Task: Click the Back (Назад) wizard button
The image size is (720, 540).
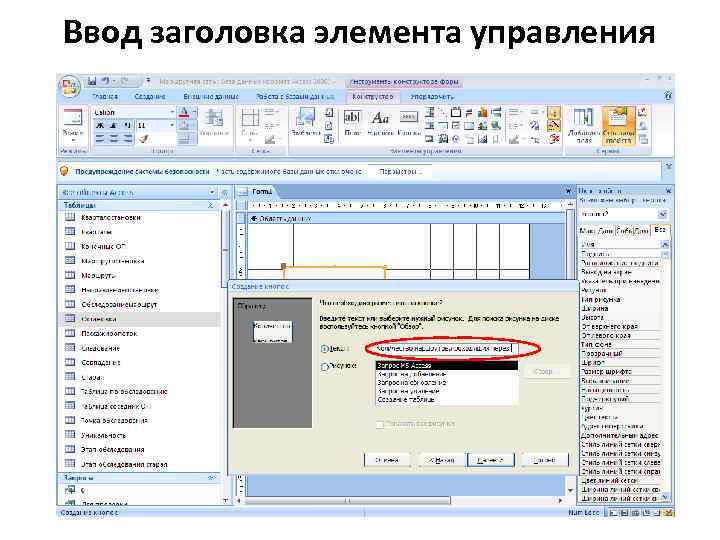Action: point(441,460)
